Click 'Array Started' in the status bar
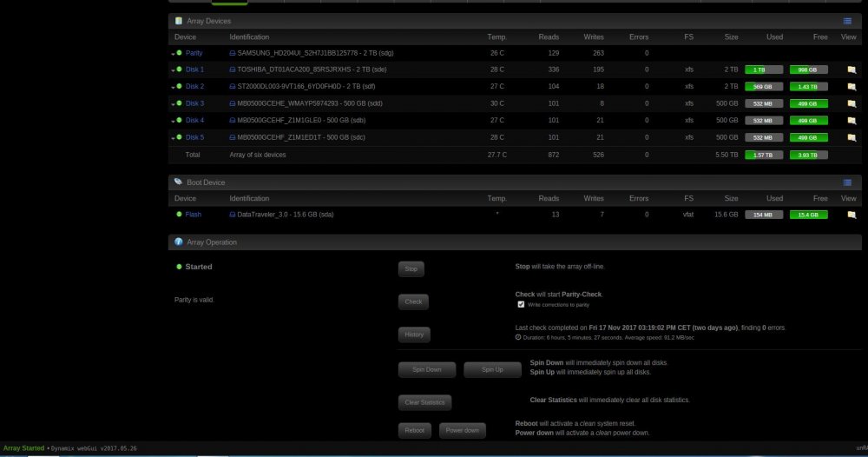Screen dimensions: 868x457 tap(23, 448)
